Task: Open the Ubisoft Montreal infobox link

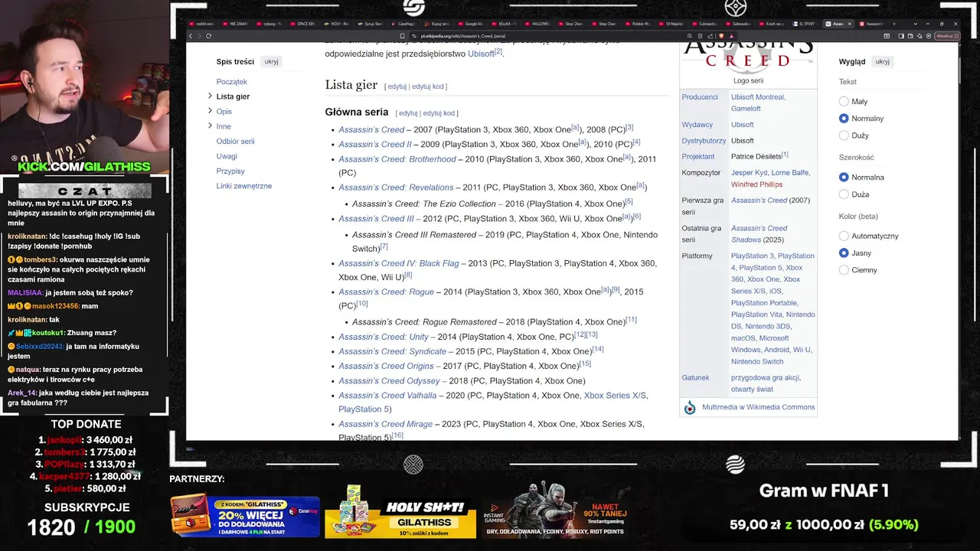Action: coord(758,97)
